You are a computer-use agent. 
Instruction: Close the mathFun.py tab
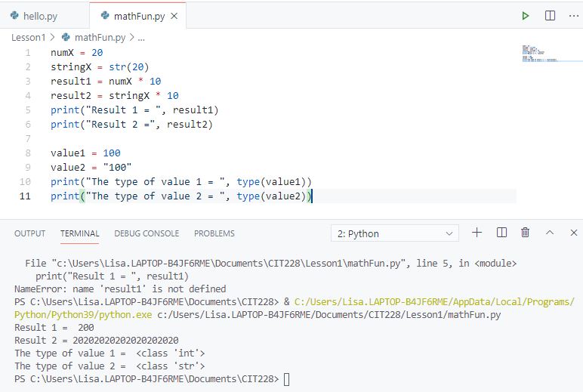174,16
